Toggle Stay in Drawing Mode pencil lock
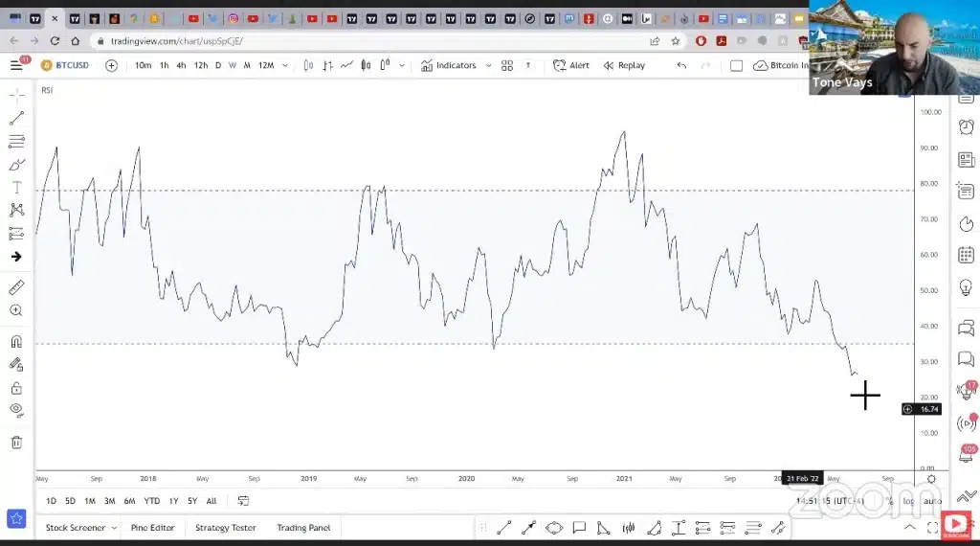 17,365
